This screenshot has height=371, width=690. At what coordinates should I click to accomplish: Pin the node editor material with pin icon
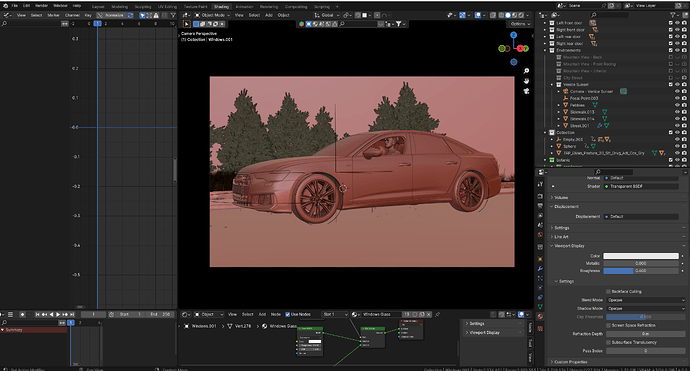pos(437,315)
